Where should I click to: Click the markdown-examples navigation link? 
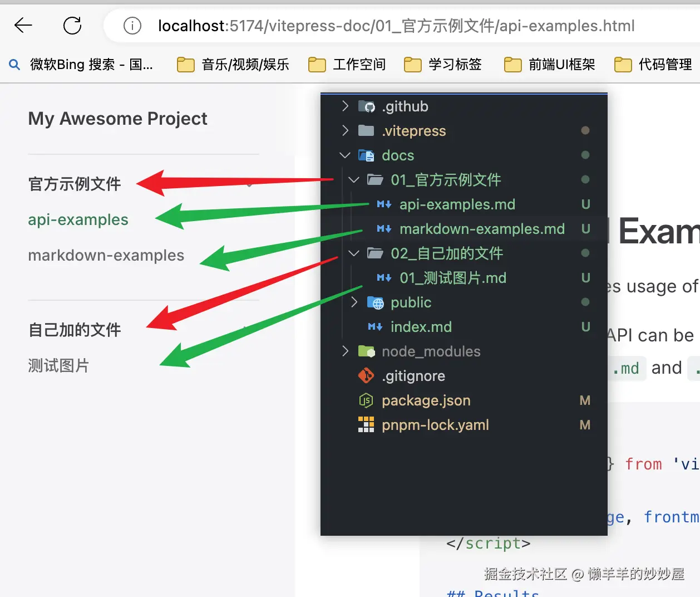(x=106, y=255)
